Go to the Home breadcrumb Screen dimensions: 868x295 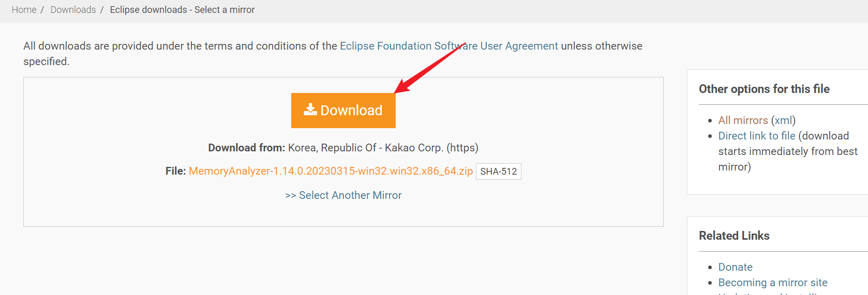(x=24, y=10)
